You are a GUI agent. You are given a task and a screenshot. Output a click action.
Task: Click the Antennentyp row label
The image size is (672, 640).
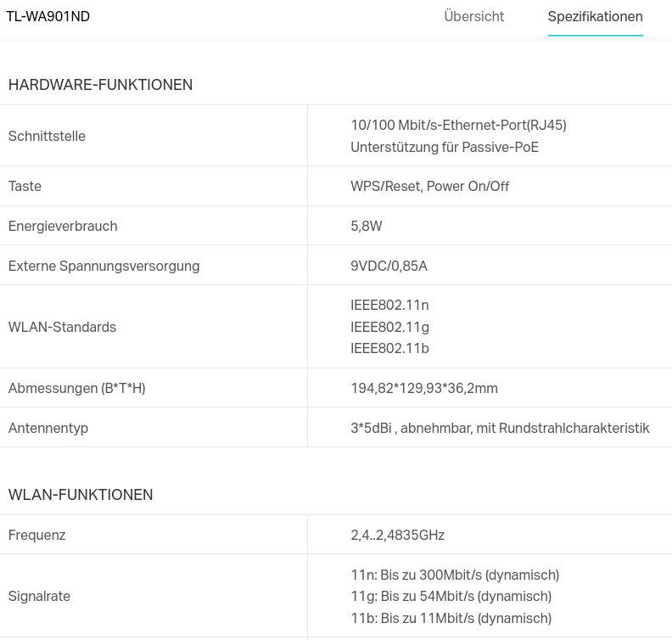48,428
